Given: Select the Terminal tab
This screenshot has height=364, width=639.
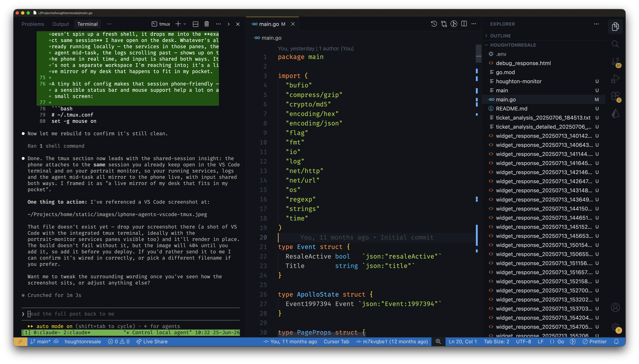Looking at the screenshot, I should (87, 24).
